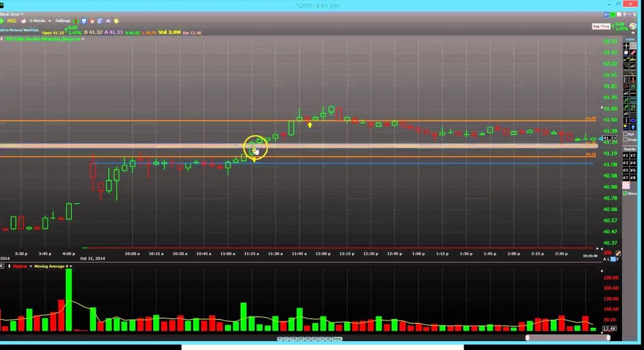
Task: Select the abc text drawing tool
Action: tap(633, 59)
